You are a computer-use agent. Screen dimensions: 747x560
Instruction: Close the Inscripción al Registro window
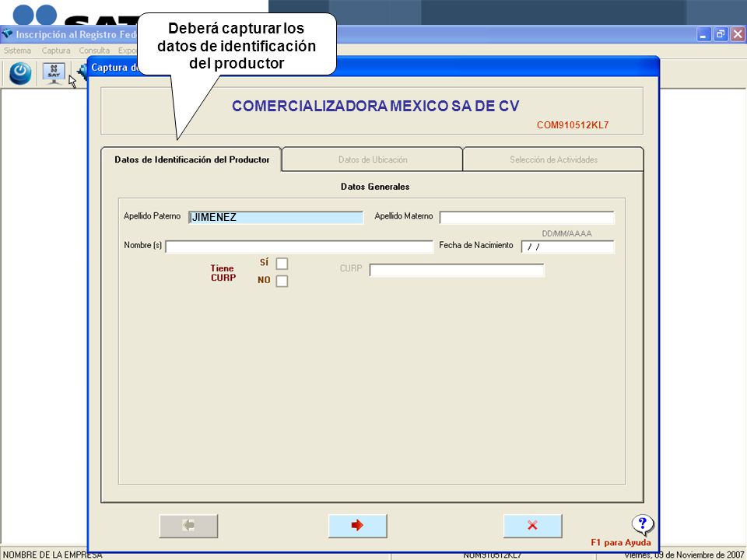click(x=738, y=34)
